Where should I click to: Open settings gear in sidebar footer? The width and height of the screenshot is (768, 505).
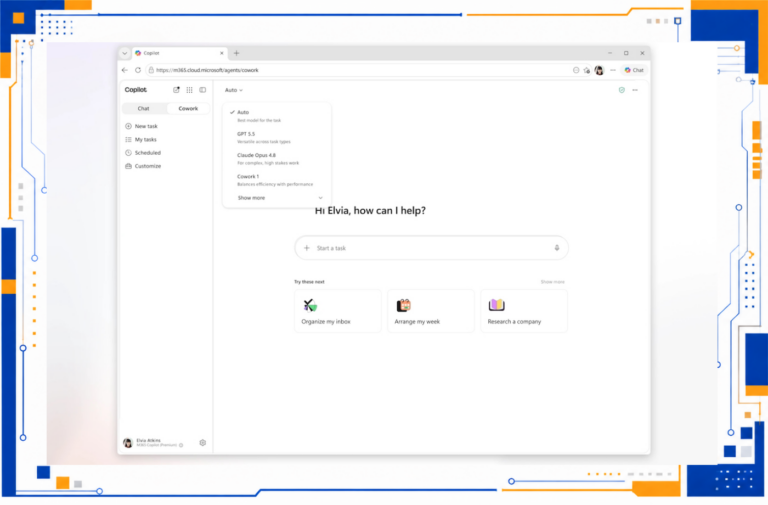point(203,443)
